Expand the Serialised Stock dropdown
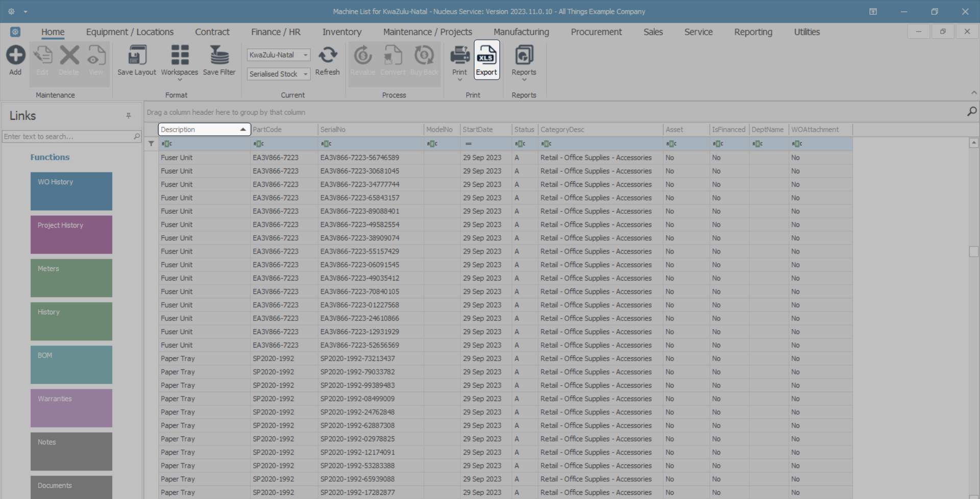This screenshot has width=980, height=499. [x=305, y=74]
